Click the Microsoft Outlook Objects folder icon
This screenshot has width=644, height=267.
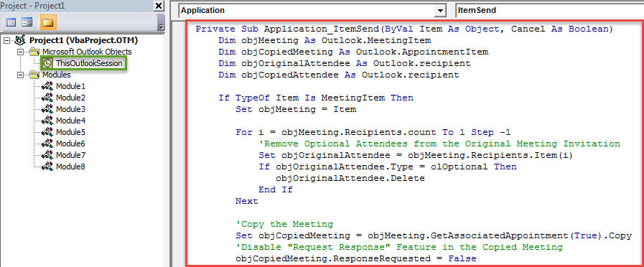(34, 52)
